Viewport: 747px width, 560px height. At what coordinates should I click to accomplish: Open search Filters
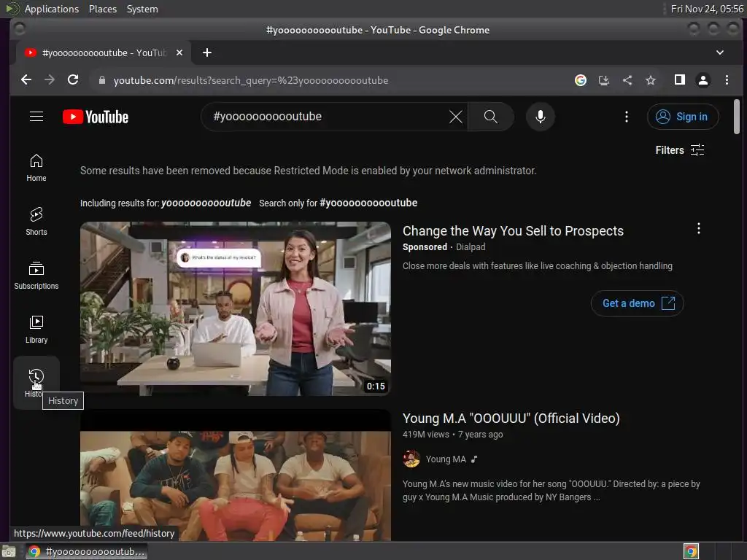680,150
